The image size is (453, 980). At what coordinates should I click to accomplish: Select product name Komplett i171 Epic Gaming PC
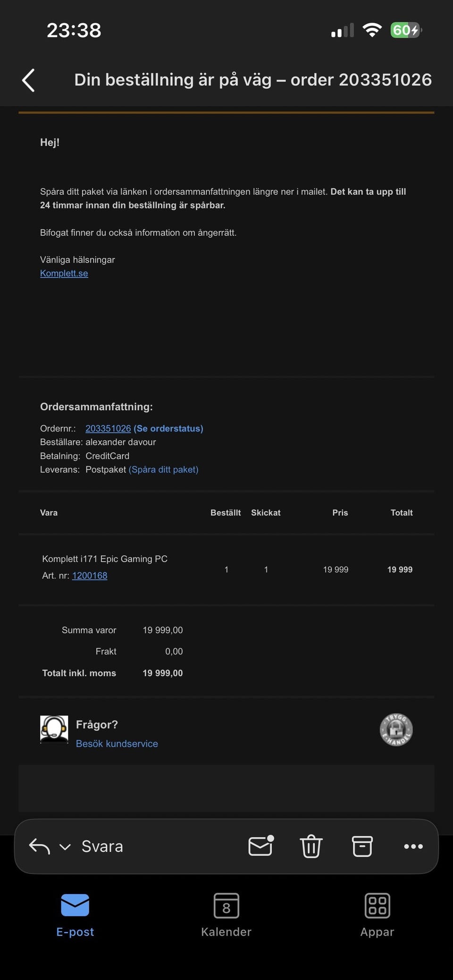point(105,559)
